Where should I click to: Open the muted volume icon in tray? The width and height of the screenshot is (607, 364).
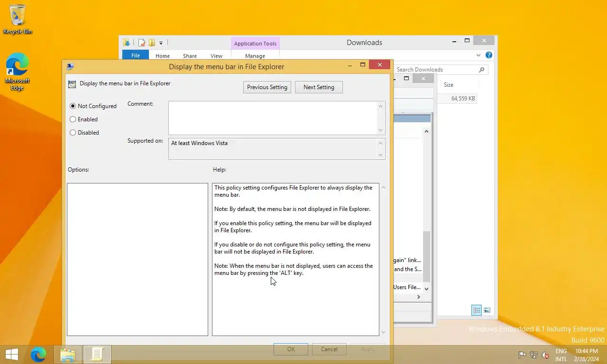click(545, 355)
